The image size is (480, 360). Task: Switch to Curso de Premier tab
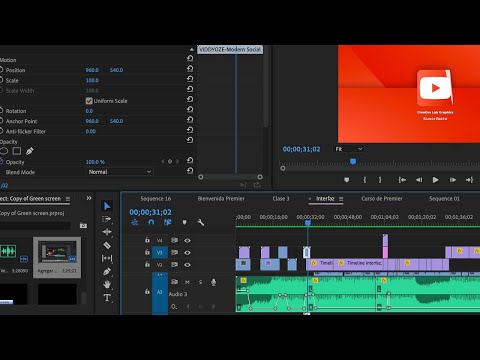click(382, 199)
